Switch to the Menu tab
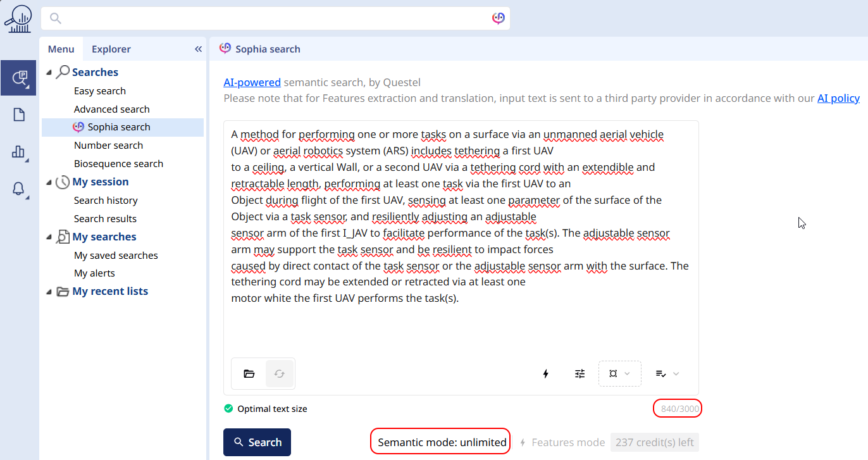868x460 pixels. click(x=61, y=49)
